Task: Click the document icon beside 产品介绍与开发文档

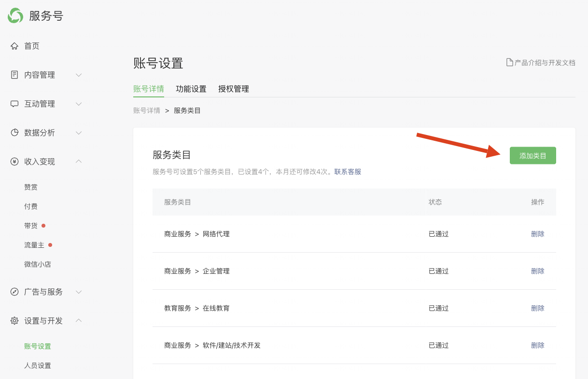Action: [x=509, y=62]
